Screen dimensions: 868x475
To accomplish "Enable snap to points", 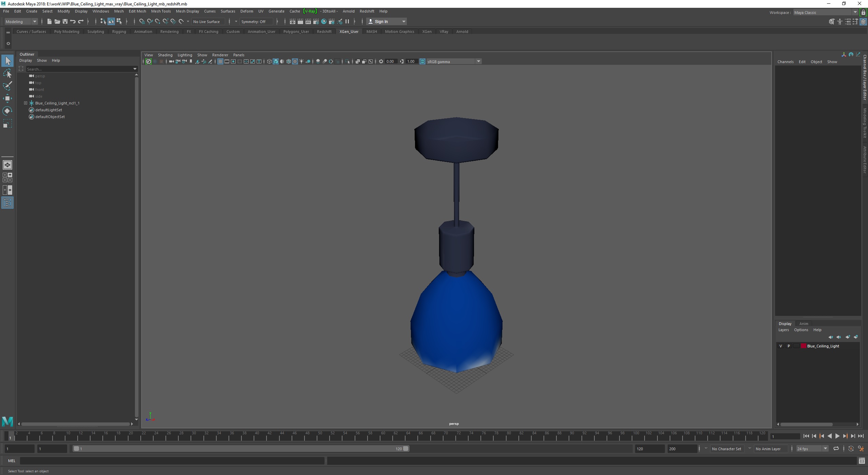I will point(157,21).
